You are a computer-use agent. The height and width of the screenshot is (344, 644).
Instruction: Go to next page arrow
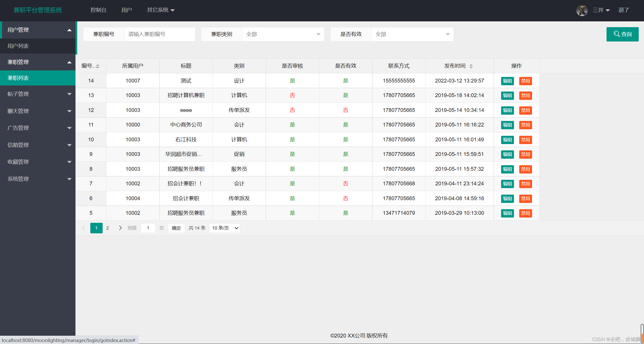tap(120, 228)
